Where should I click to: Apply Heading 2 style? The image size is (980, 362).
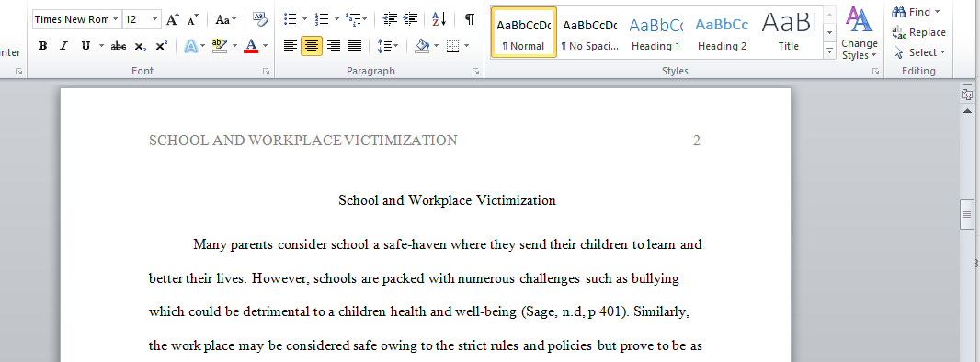(x=722, y=32)
